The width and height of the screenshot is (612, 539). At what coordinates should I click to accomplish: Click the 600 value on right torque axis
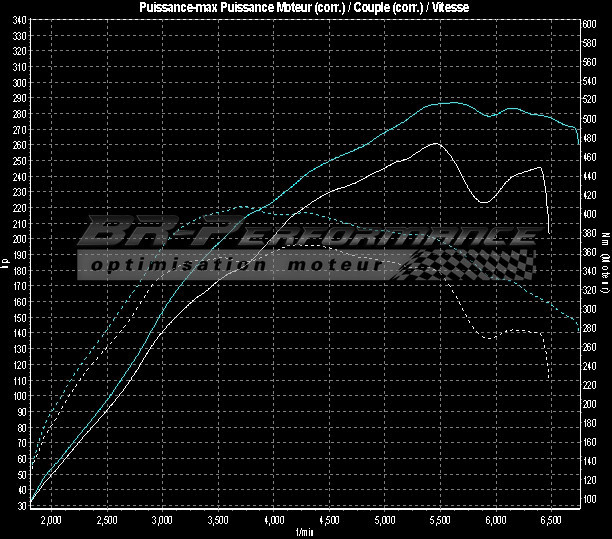(592, 23)
